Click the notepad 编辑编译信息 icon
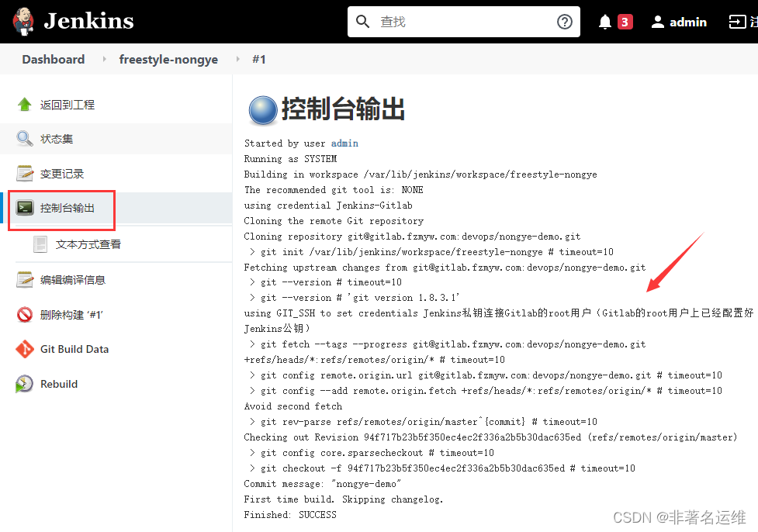Image resolution: width=758 pixels, height=532 pixels. [x=24, y=280]
